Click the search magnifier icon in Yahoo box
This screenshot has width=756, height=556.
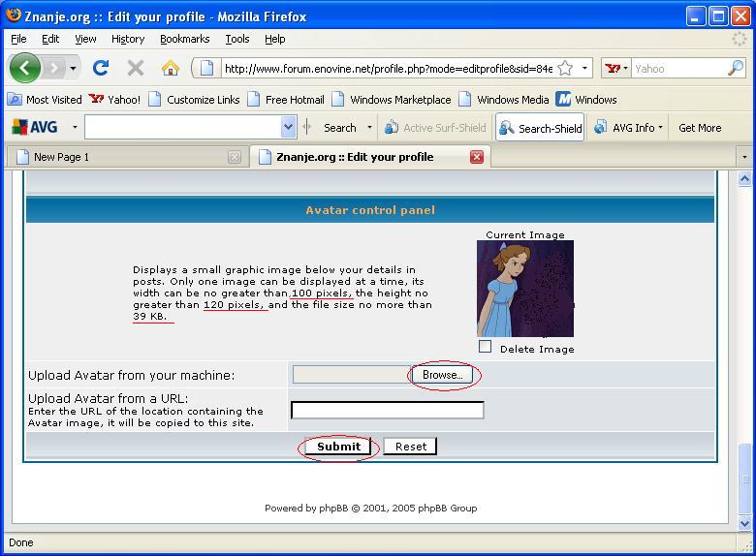[735, 69]
